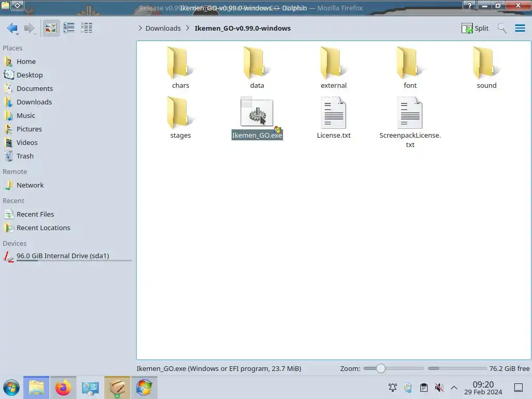
Task: Open the start menu launcher
Action: (11, 388)
